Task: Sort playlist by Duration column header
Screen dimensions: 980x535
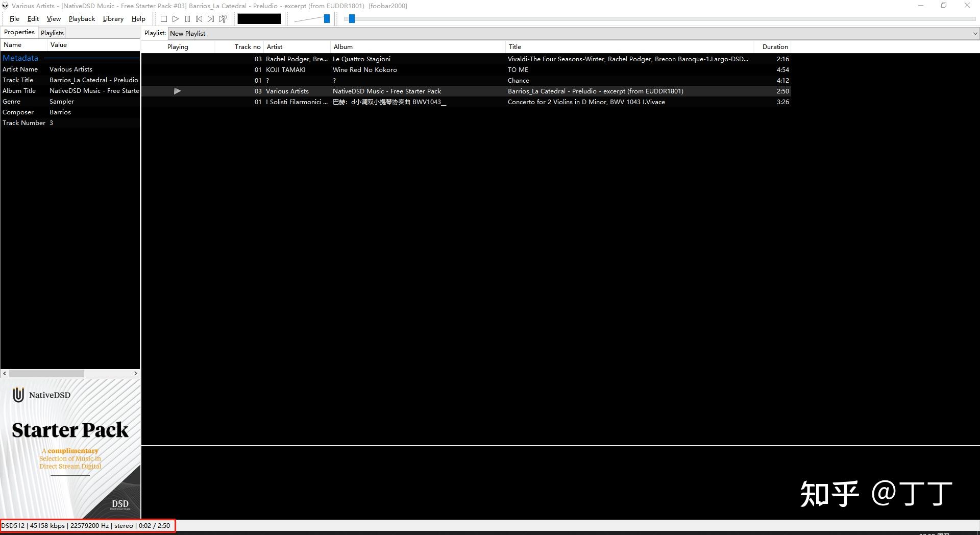Action: (772, 46)
